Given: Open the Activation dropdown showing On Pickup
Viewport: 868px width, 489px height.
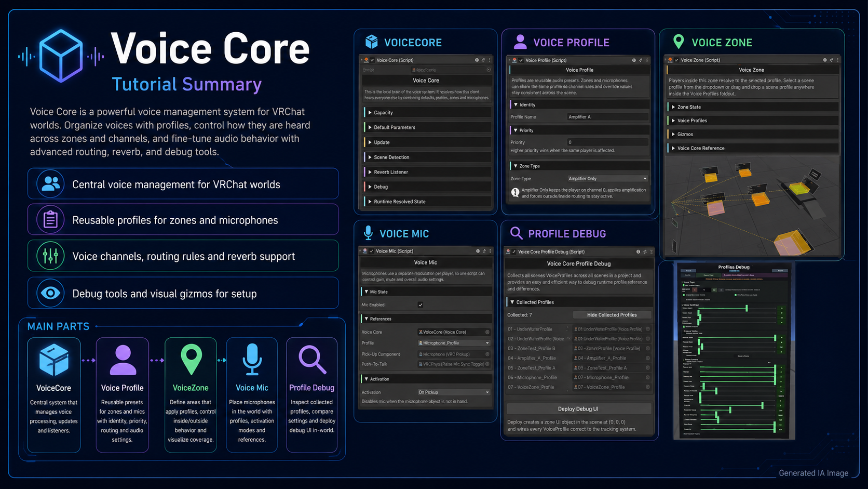Looking at the screenshot, I should [454, 392].
